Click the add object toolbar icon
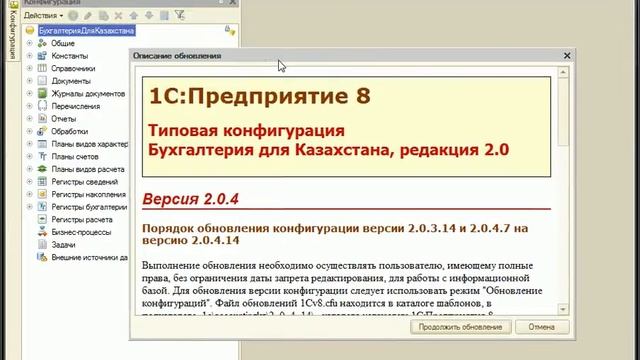Screen dimensions: 640x360 pyautogui.click(x=73, y=16)
